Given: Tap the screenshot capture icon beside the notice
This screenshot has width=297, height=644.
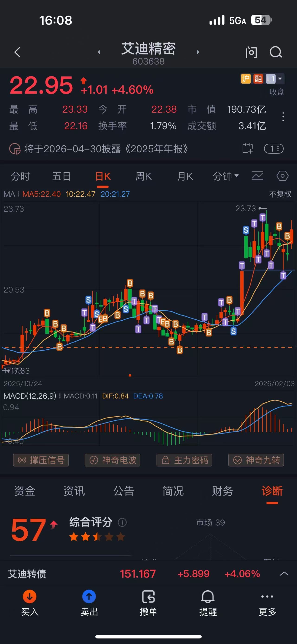Looking at the screenshot, I should click(x=248, y=149).
